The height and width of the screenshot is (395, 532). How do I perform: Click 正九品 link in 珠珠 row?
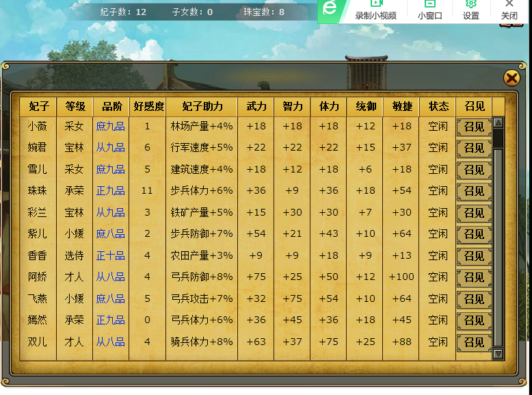(x=110, y=191)
